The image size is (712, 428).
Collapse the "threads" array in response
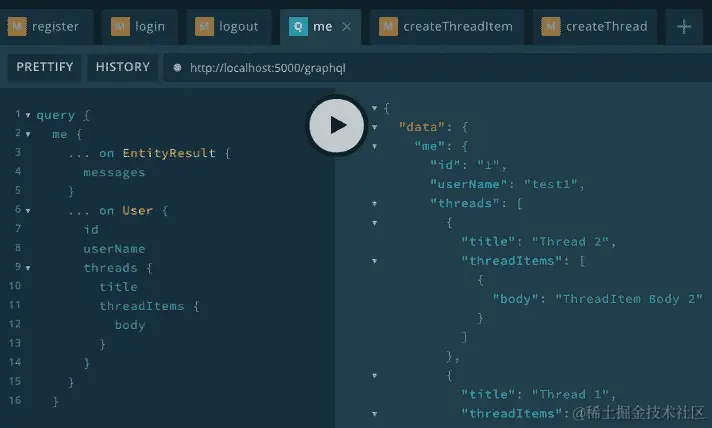click(x=375, y=203)
